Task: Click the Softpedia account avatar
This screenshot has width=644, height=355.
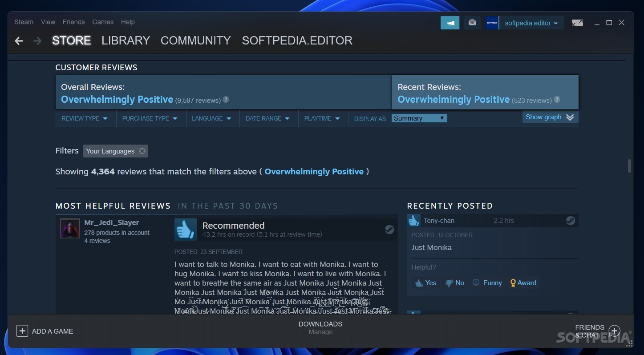Action: coord(492,23)
